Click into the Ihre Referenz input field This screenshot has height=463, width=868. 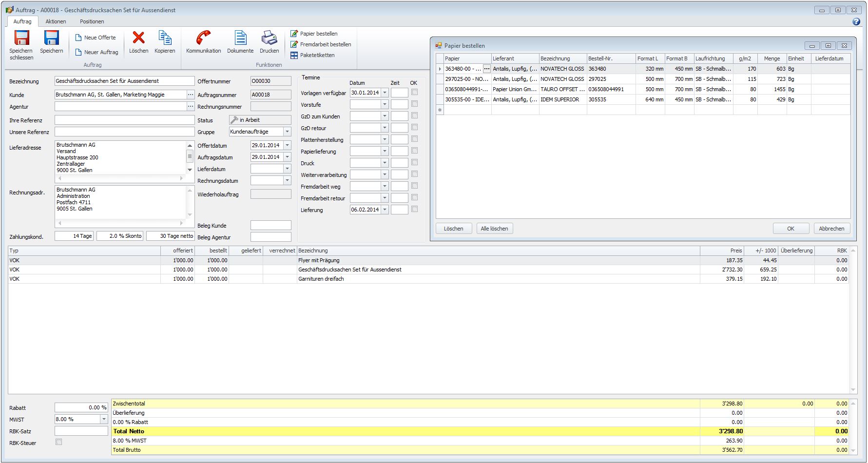pyautogui.click(x=124, y=120)
